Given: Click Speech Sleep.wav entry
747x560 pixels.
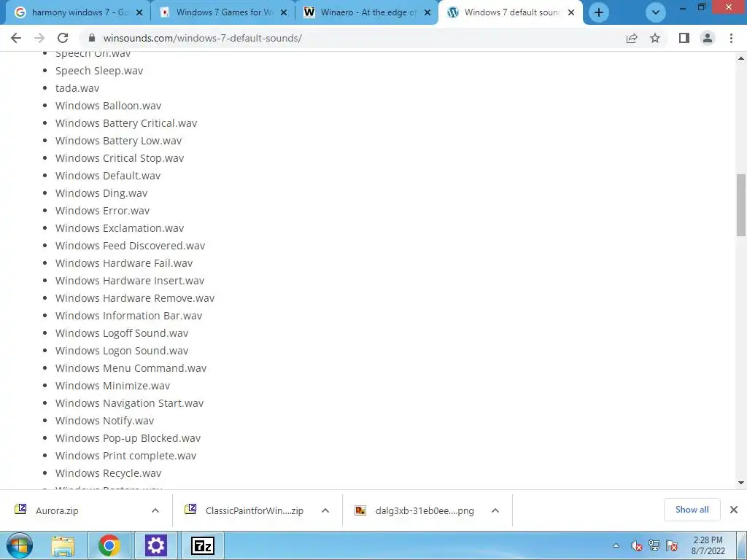Looking at the screenshot, I should pyautogui.click(x=99, y=71).
